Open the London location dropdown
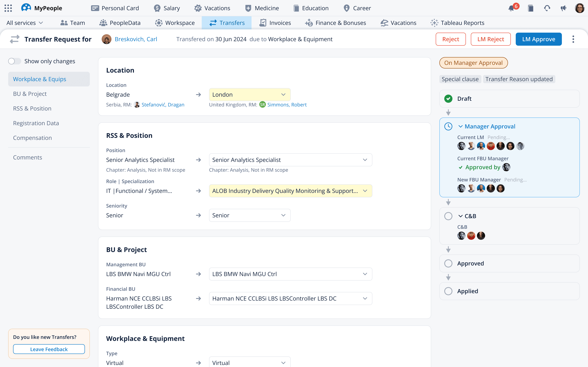Image resolution: width=588 pixels, height=367 pixels. click(249, 95)
